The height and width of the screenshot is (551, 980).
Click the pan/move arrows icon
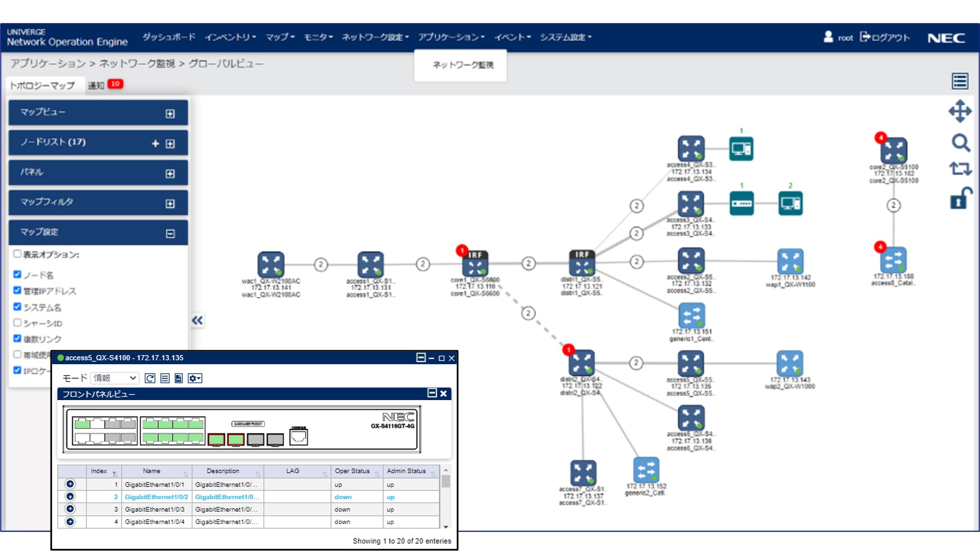[960, 111]
